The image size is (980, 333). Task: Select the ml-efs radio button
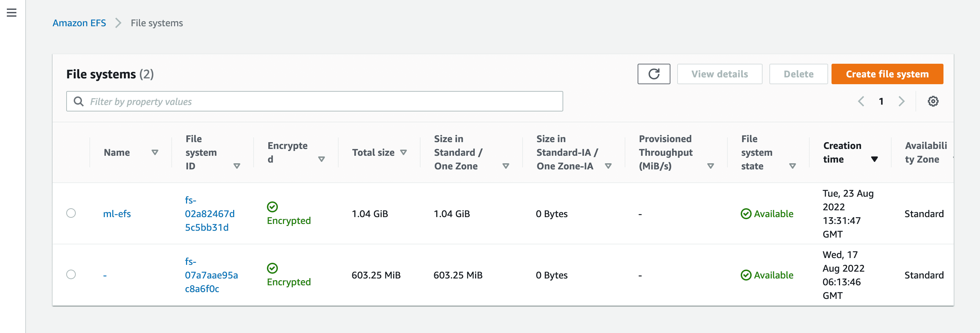[71, 213]
